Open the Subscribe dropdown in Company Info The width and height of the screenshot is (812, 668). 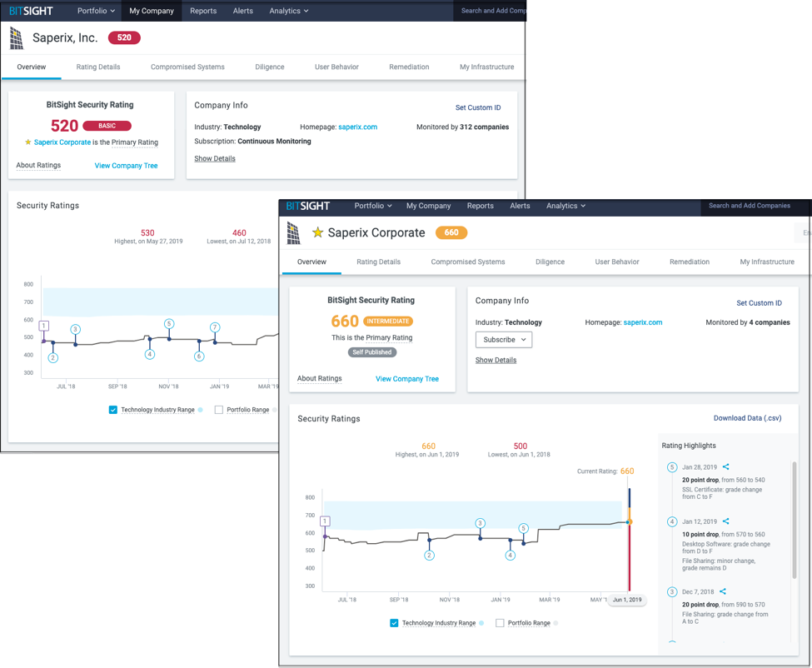click(503, 339)
